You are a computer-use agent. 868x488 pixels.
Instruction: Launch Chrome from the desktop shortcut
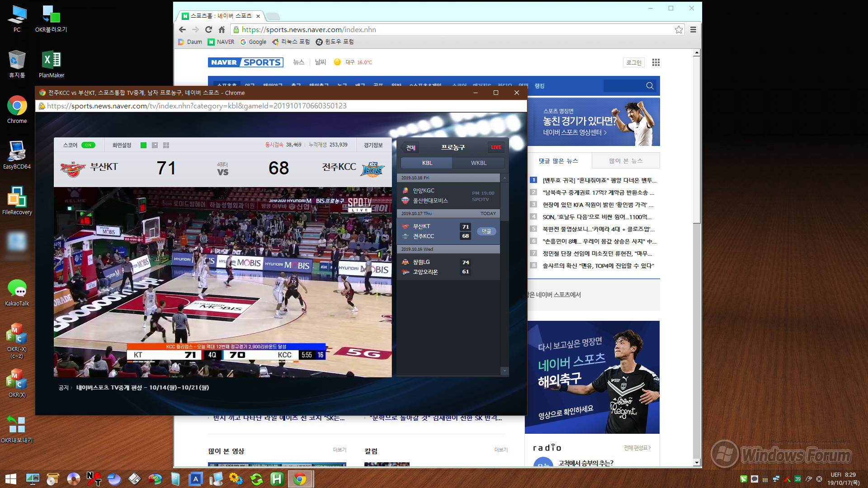pyautogui.click(x=17, y=109)
